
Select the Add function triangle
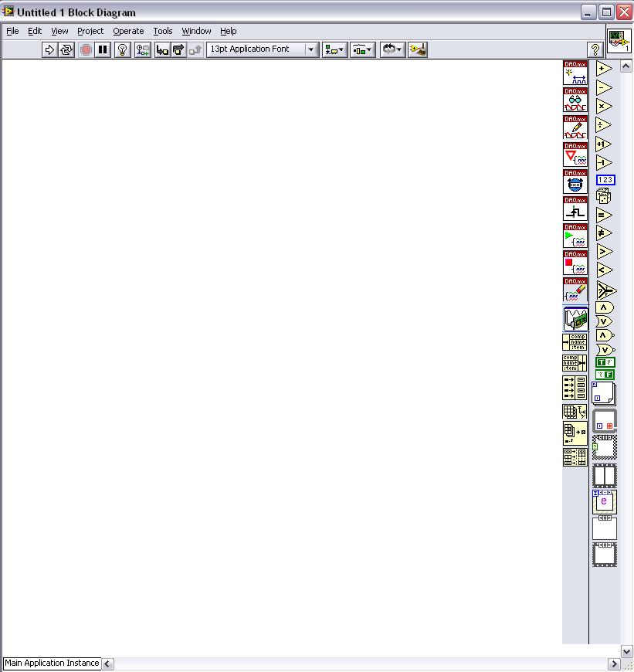click(x=604, y=69)
